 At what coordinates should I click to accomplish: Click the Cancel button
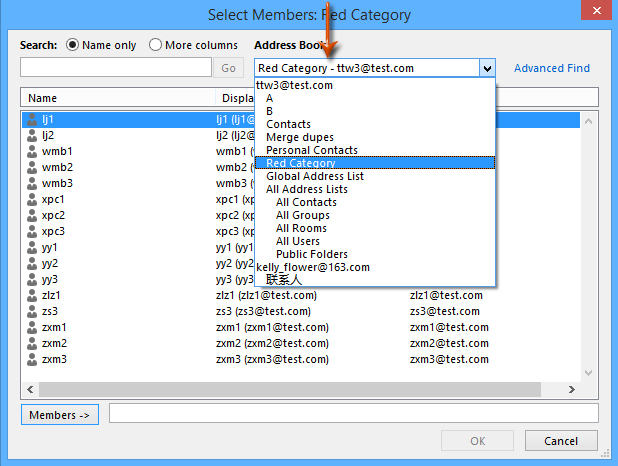561,441
